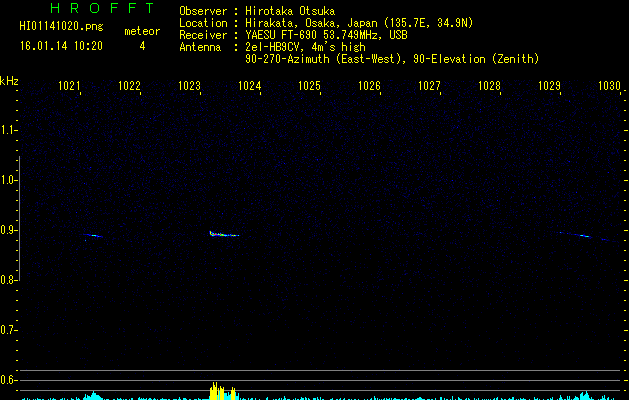Screen dimensions: 629x400
Task: Click the 90-270-Azimuth (East-West) line
Action: (392, 59)
